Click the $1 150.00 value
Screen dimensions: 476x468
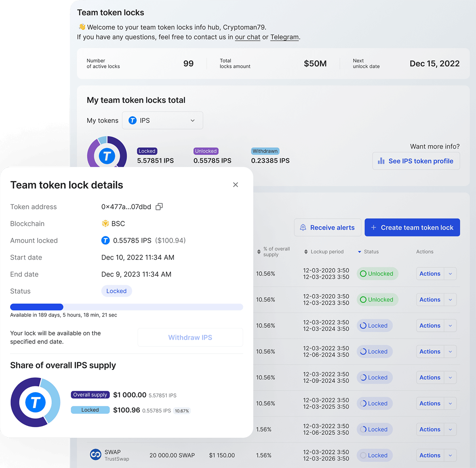pyautogui.click(x=222, y=455)
